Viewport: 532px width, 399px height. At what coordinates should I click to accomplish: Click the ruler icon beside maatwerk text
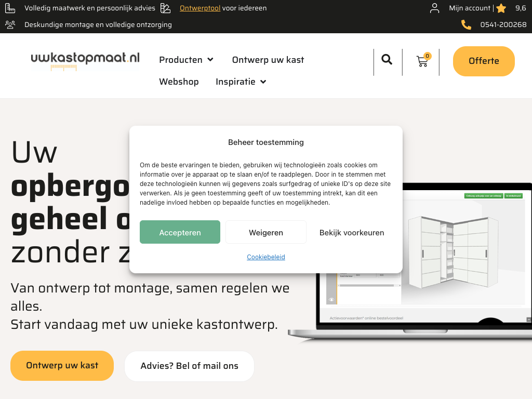[10, 8]
